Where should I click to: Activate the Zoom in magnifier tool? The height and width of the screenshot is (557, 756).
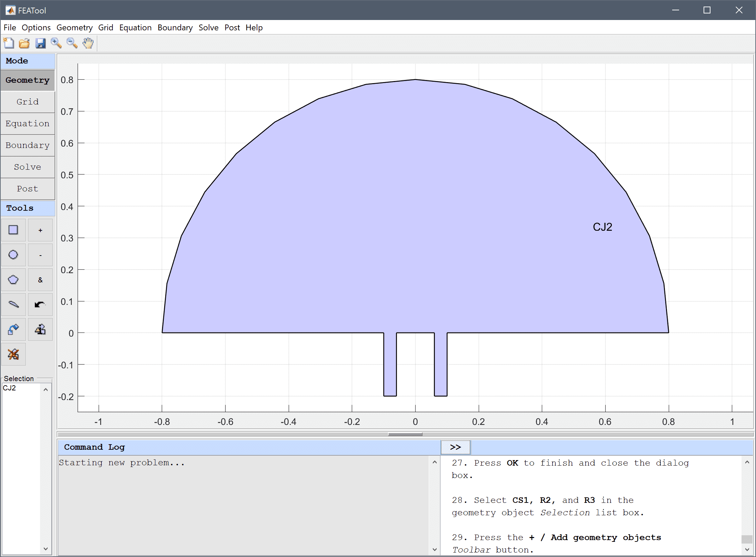click(x=56, y=43)
